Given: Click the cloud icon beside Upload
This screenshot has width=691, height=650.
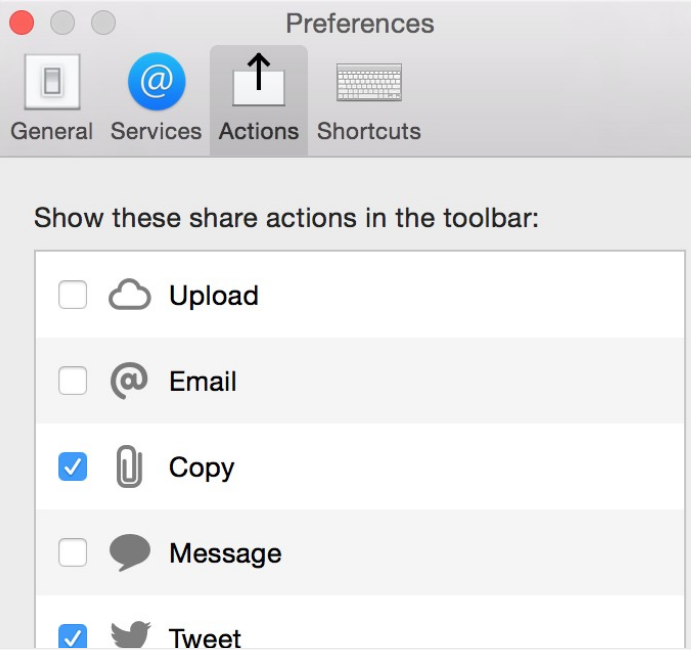Looking at the screenshot, I should pos(129,295).
